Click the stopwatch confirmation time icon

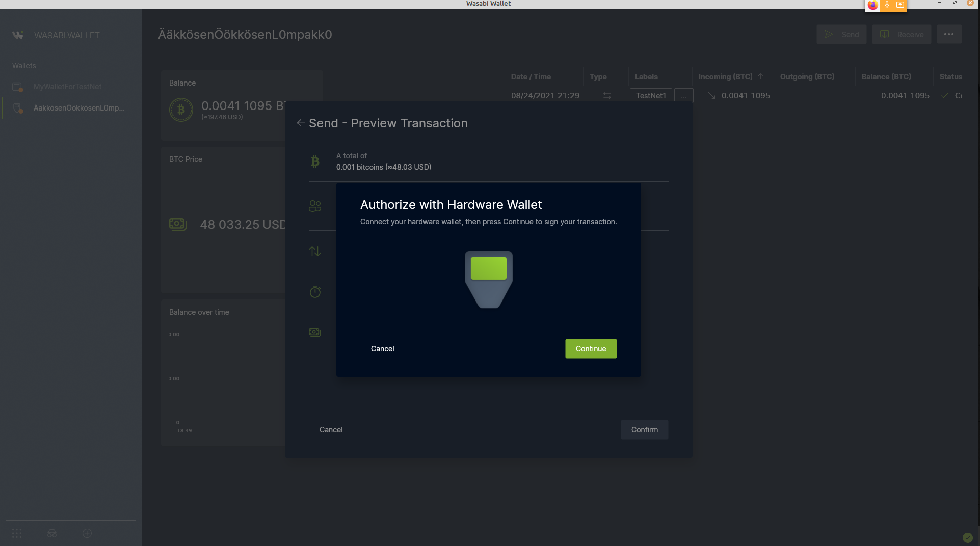point(315,291)
